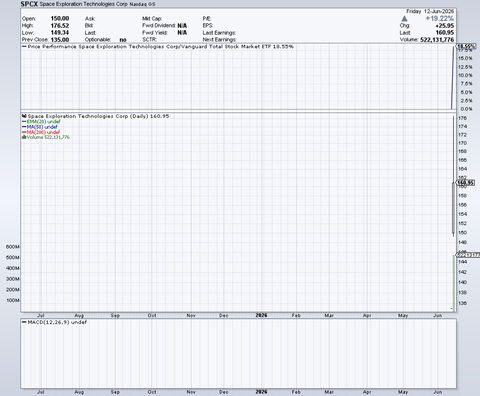Click the bold 2026 label under the main price chart
This screenshot has height=396, width=480.
tap(261, 315)
